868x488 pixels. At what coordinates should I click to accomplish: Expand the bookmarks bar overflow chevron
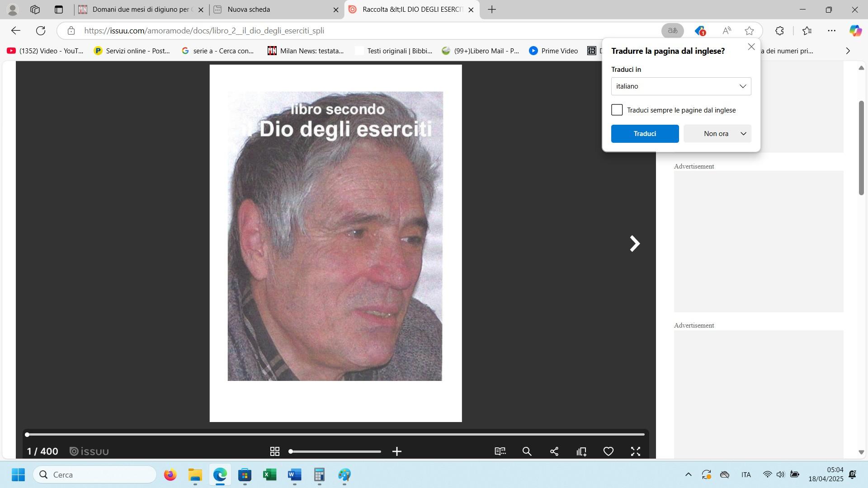click(x=848, y=51)
